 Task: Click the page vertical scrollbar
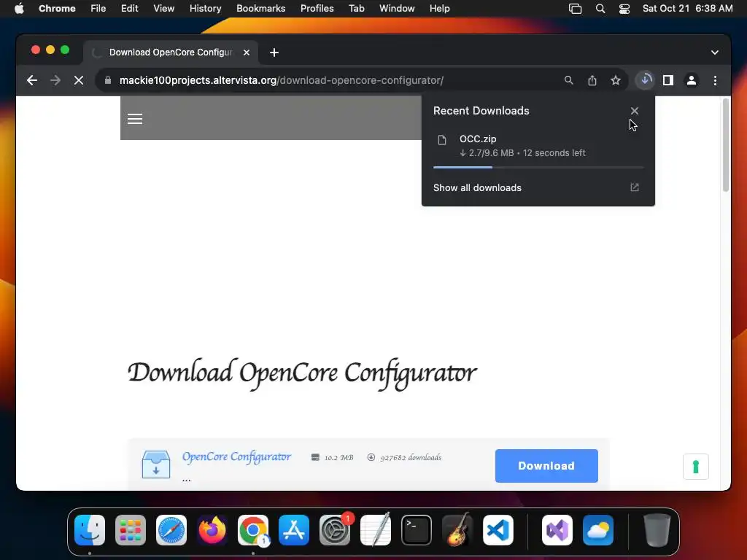726,145
